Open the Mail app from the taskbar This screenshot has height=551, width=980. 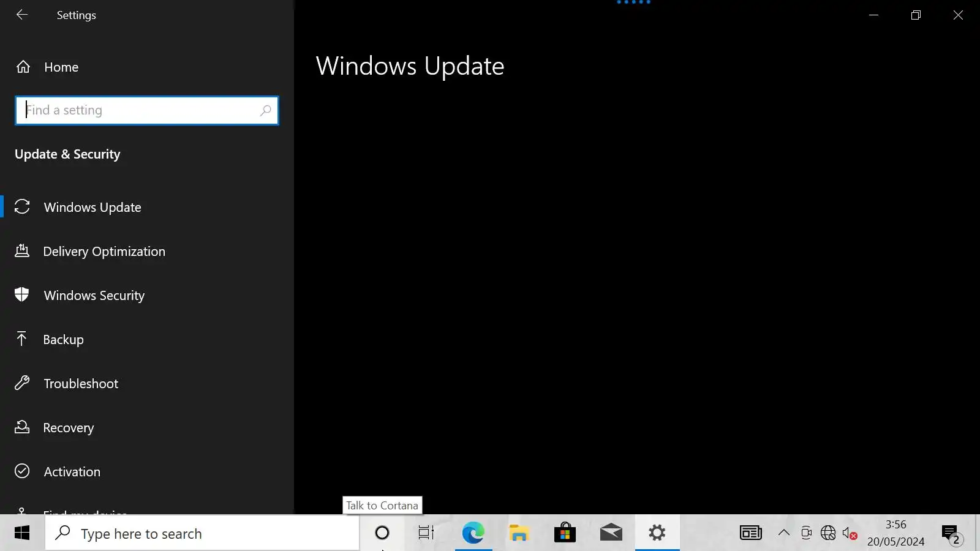[611, 533]
